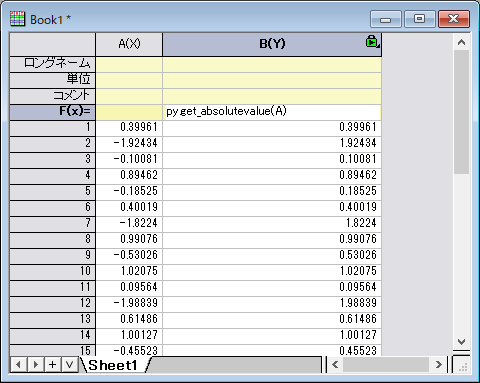The image size is (480, 383).
Task: Click the add sheet plus button
Action: [x=52, y=365]
